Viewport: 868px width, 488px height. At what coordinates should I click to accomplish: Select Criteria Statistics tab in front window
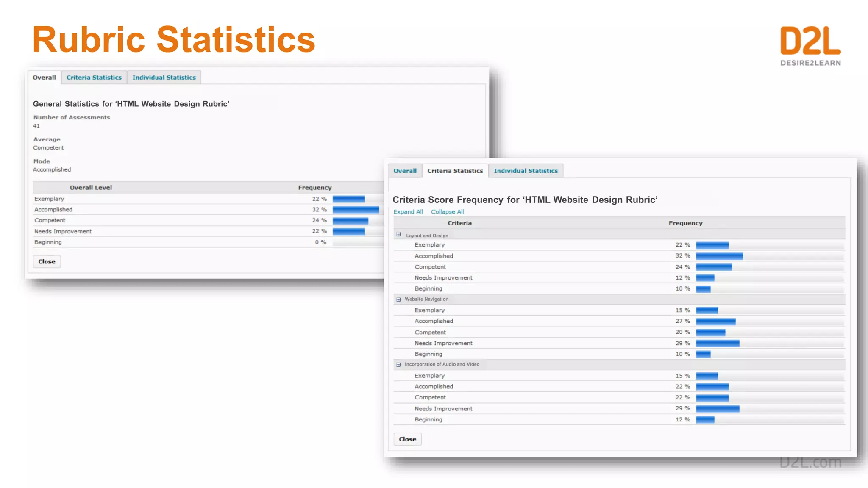point(455,171)
